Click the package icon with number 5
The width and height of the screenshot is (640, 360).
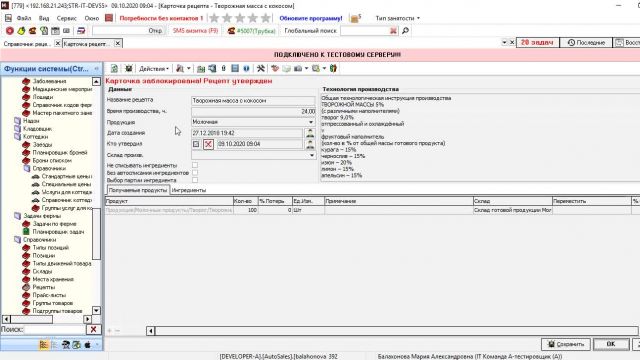pyautogui.click(x=355, y=18)
